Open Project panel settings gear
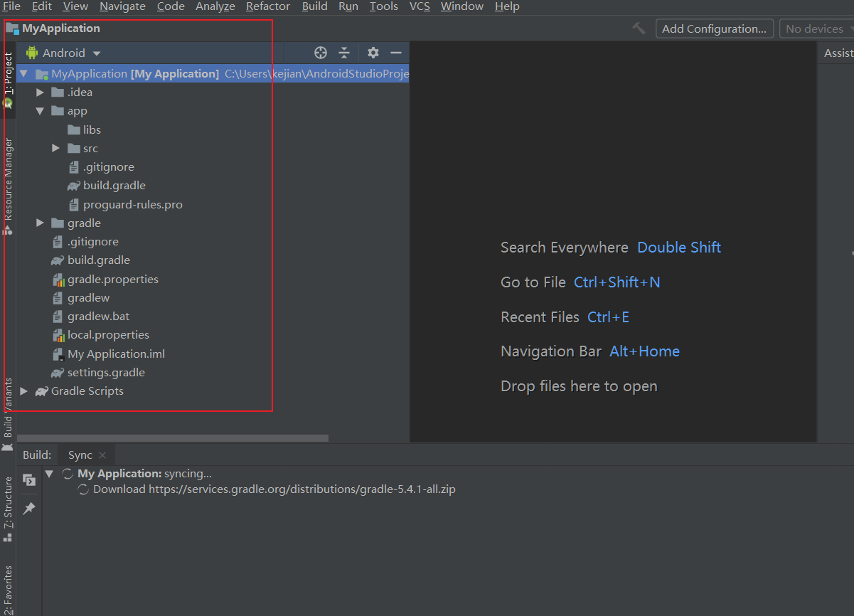854x616 pixels. (373, 53)
